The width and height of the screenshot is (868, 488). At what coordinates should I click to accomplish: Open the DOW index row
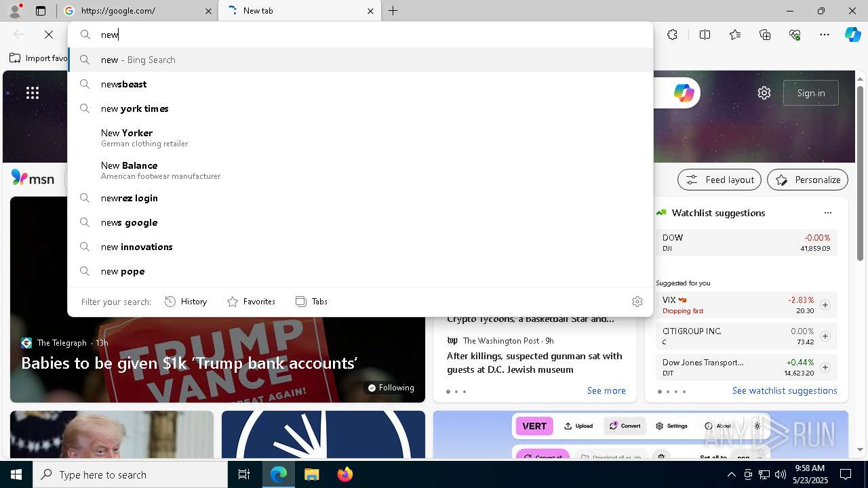746,243
